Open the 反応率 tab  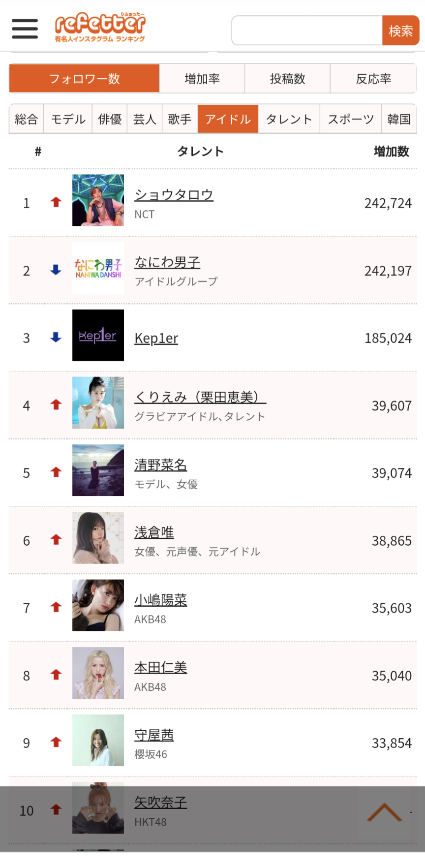[373, 79]
